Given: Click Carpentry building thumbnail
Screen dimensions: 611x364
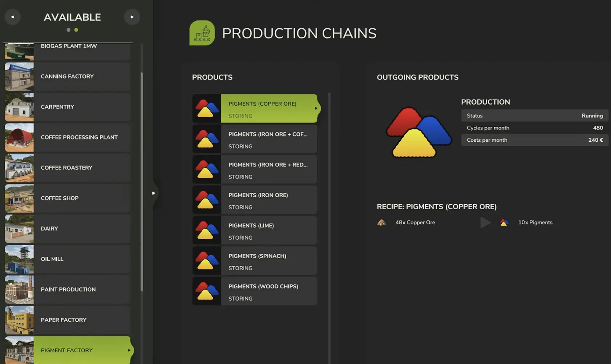Looking at the screenshot, I should (x=19, y=107).
